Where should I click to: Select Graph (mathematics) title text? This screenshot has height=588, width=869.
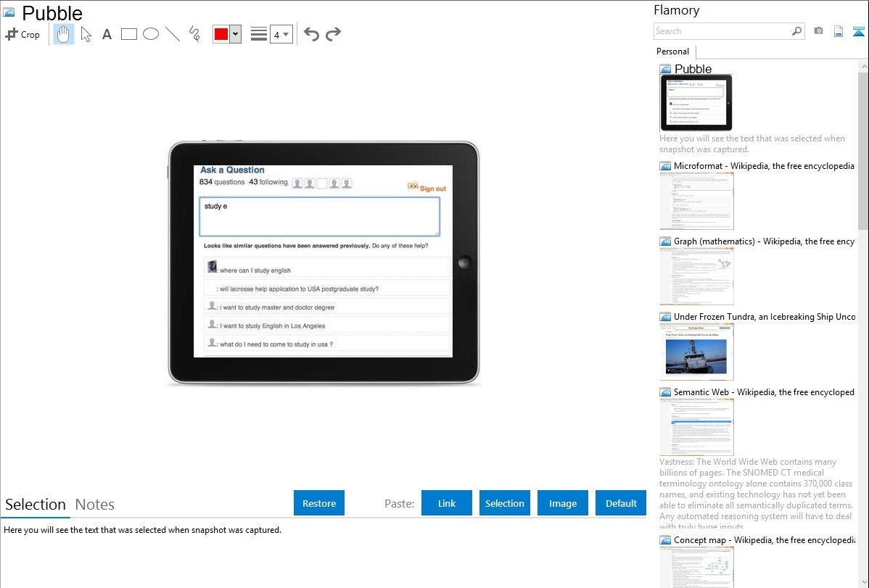coord(764,241)
